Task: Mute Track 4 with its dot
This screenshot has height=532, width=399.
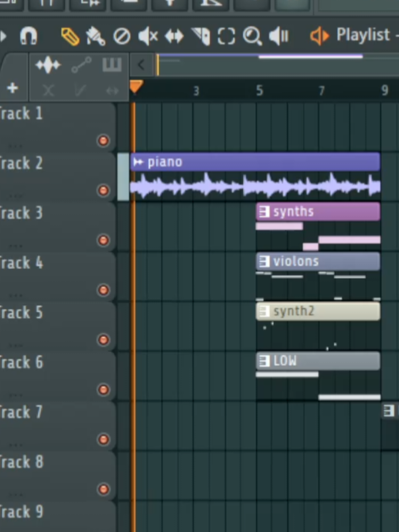Action: coord(103,290)
